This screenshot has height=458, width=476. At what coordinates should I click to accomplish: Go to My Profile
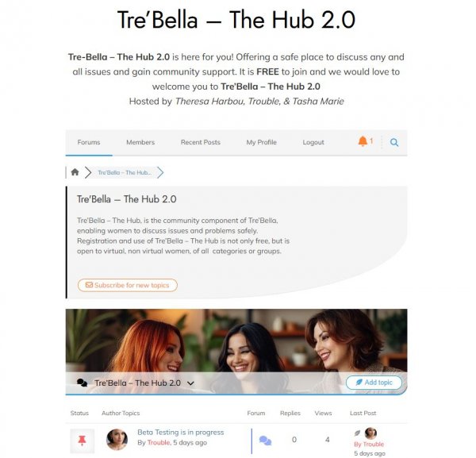(x=261, y=142)
